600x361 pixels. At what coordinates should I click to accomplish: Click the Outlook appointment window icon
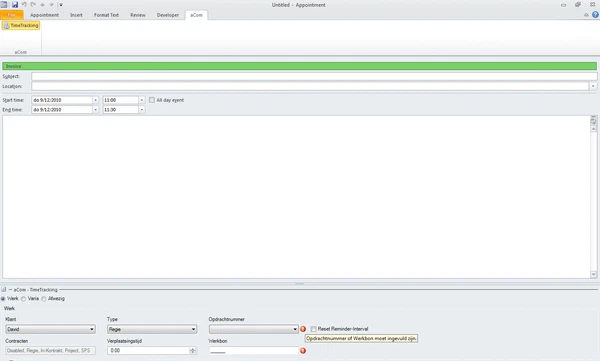click(4, 5)
